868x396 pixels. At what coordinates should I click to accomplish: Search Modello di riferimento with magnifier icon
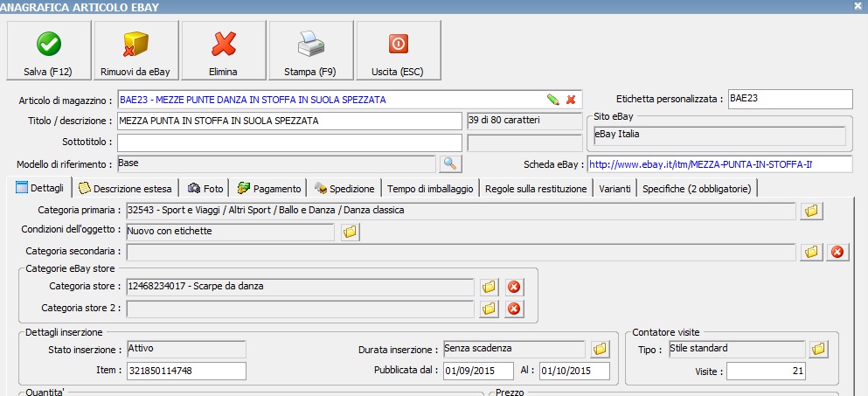click(x=450, y=164)
